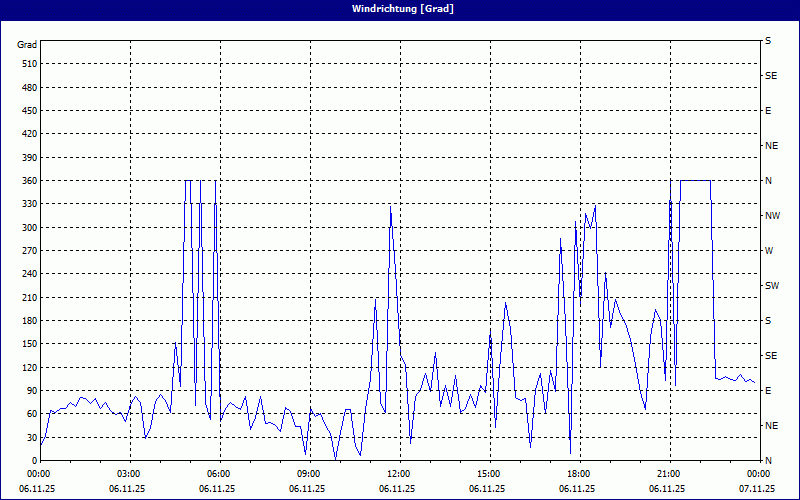Click the wind direction peak just before 12:00
This screenshot has height=500, width=800.
(390, 207)
